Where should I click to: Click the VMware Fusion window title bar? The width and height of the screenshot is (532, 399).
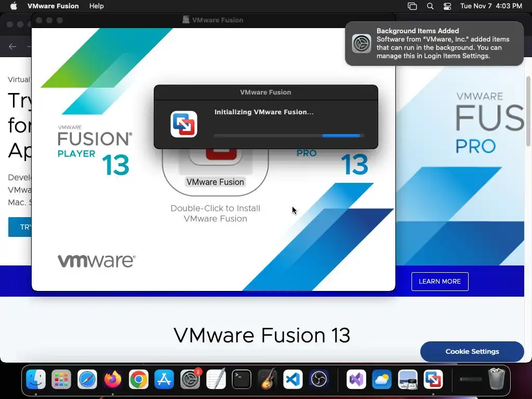point(214,20)
